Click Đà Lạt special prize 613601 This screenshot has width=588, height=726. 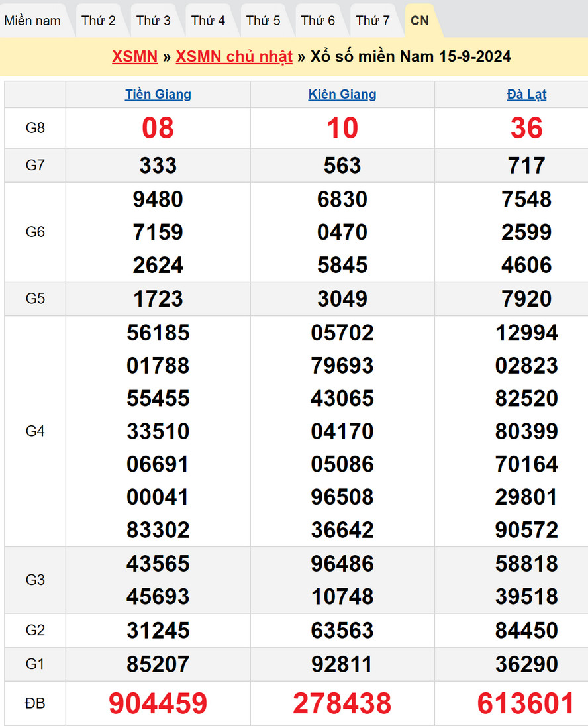tap(526, 703)
